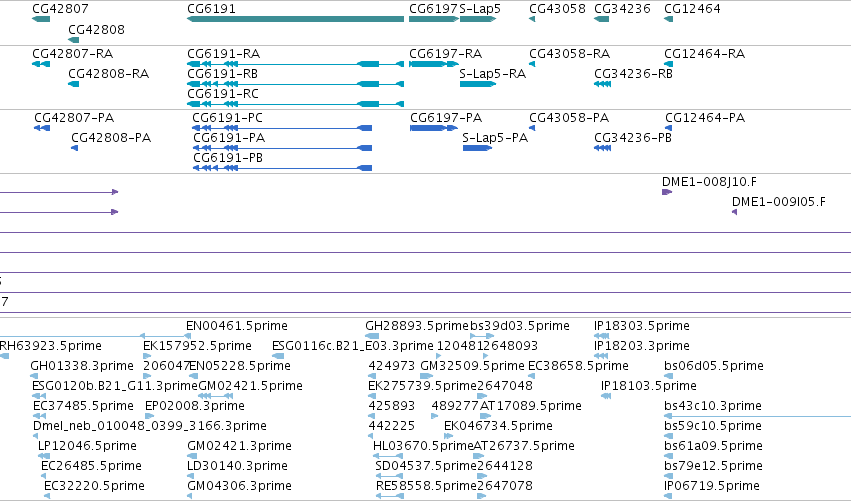Select the HL03670.5prime EST label
851x501 pixels.
pos(423,446)
